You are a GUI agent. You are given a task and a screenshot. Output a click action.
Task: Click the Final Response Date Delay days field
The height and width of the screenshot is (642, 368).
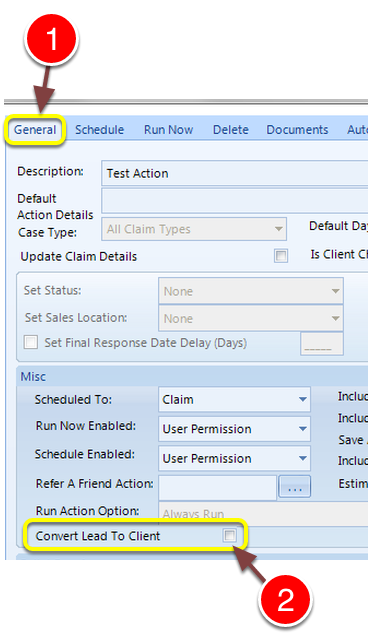pyautogui.click(x=322, y=344)
